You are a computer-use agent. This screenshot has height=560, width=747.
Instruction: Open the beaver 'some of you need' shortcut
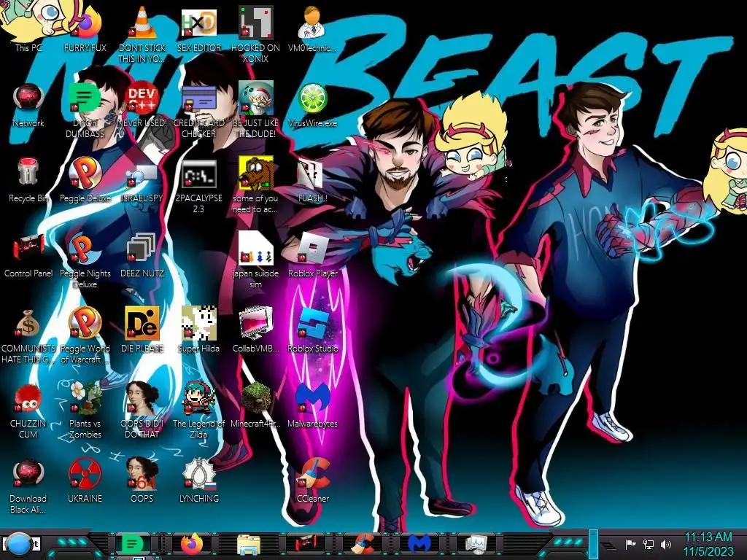255,186
